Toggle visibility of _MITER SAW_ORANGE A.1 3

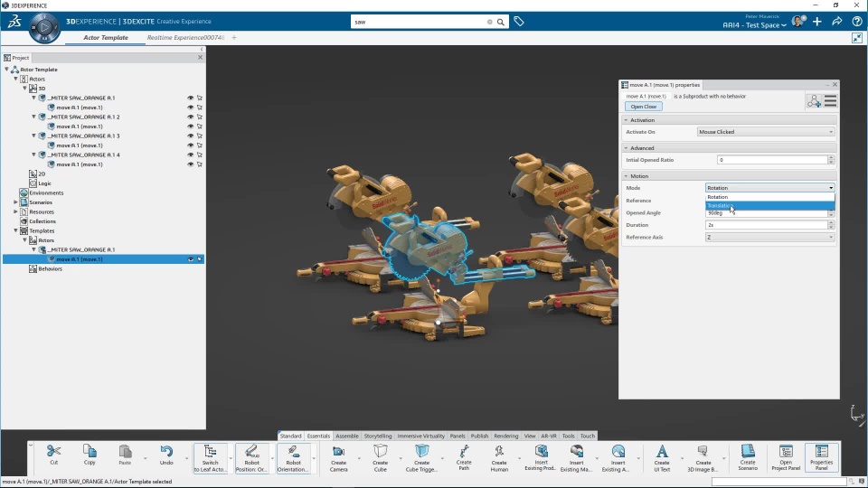coord(190,136)
